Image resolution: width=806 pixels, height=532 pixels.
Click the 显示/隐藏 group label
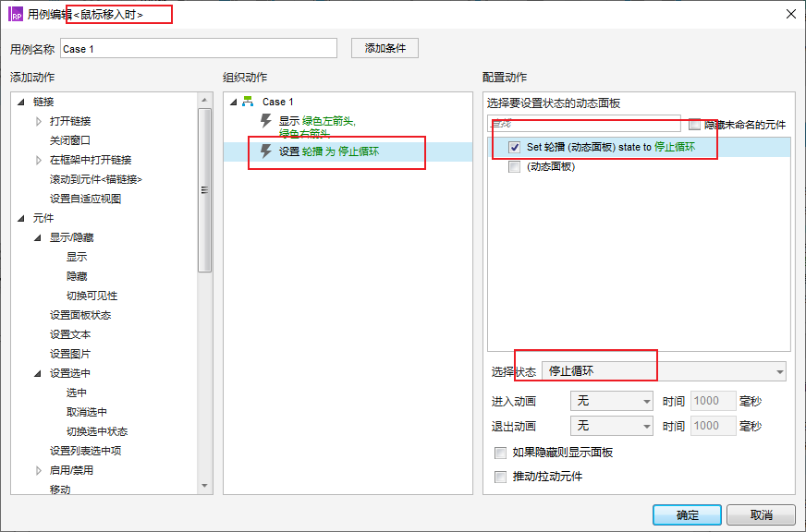71,237
